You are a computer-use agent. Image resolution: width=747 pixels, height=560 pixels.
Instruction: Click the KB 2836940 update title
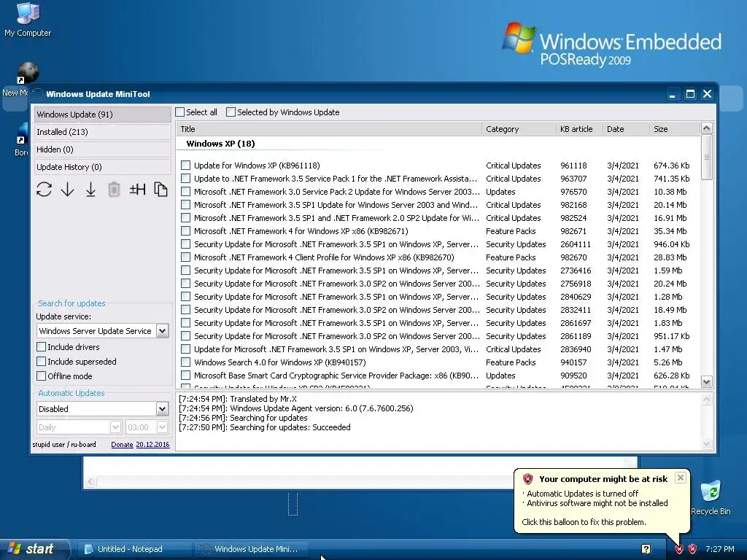336,349
